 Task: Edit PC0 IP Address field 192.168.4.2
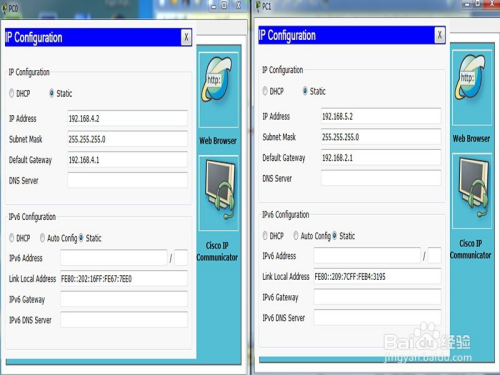coord(127,118)
